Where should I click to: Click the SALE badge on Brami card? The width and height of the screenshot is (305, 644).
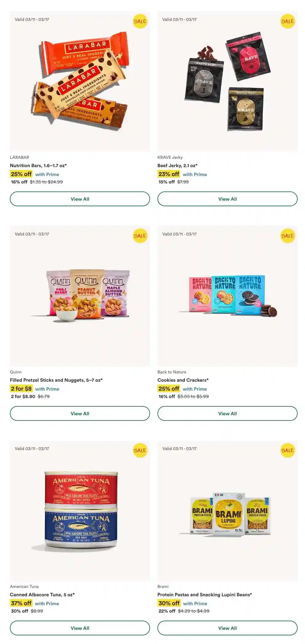pos(287,450)
